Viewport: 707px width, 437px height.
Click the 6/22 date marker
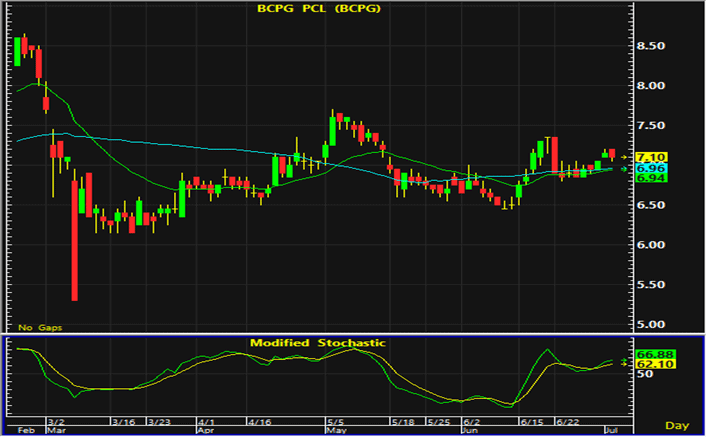point(568,422)
